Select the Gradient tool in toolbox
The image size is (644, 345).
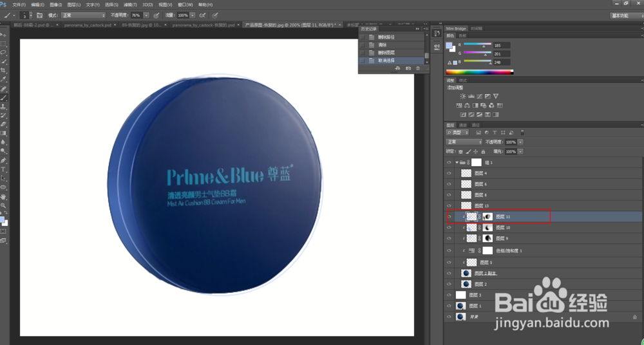tap(3, 133)
